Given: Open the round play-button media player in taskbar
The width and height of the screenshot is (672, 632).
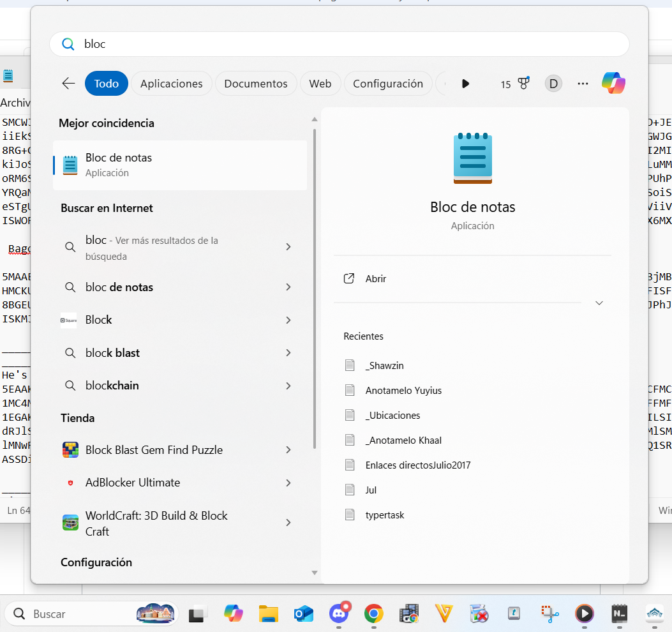Looking at the screenshot, I should tap(585, 614).
